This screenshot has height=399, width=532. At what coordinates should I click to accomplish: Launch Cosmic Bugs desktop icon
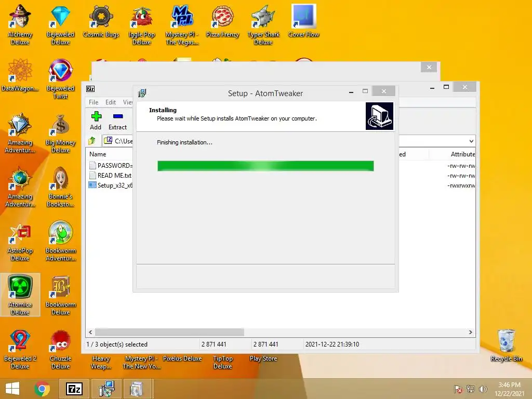pos(101,21)
